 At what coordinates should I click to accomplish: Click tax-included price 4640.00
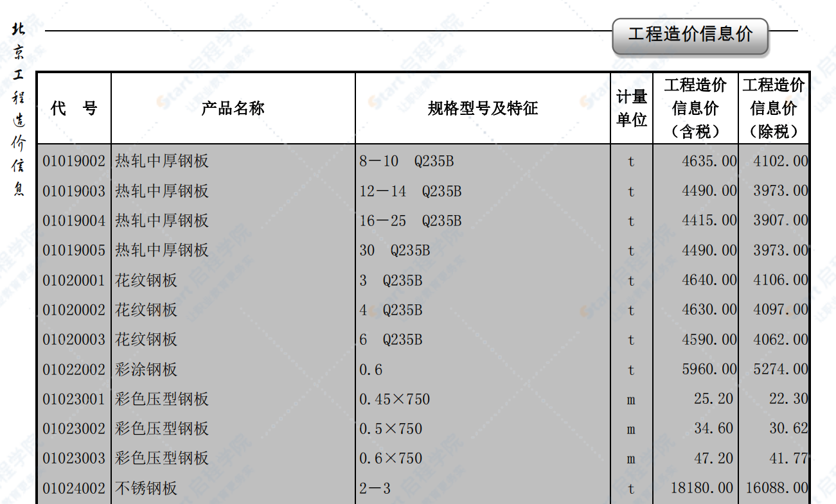click(x=709, y=280)
